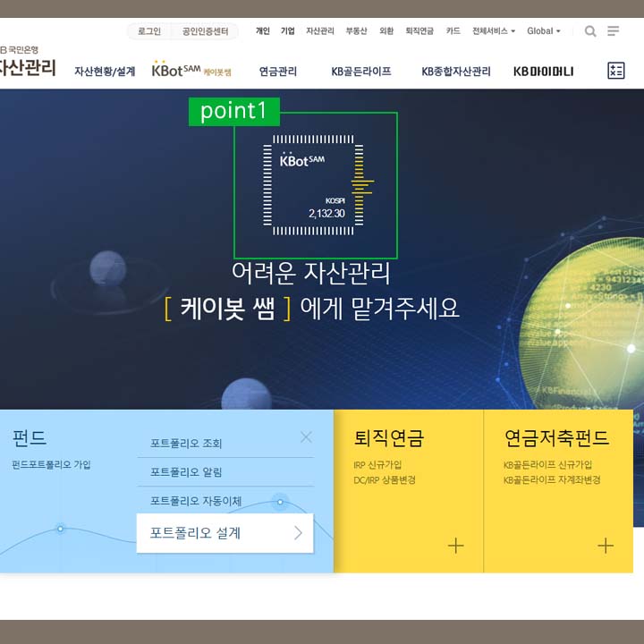Click KB골든라이프 신규가입 link

pos(548,464)
